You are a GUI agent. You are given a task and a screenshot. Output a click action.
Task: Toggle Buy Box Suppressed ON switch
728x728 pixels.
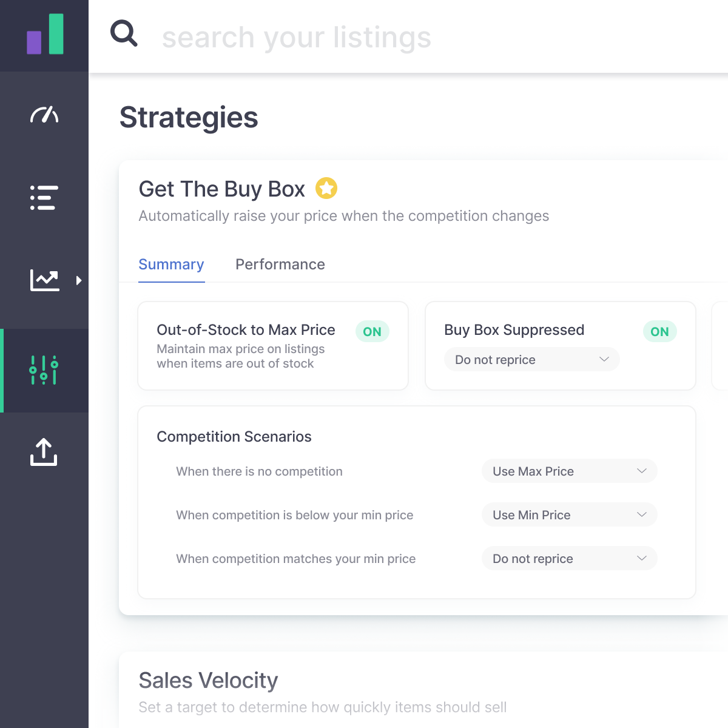[x=659, y=331]
